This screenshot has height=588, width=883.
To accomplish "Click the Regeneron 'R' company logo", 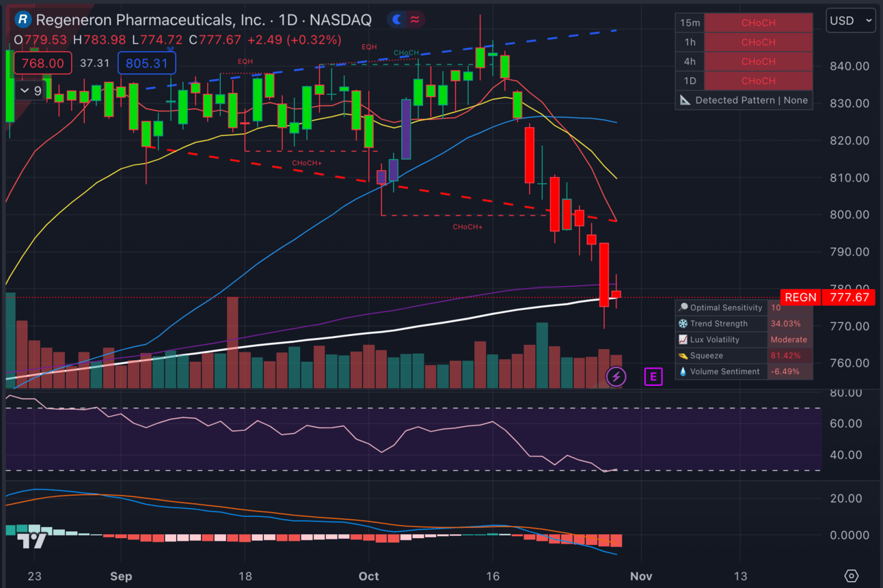I will (24, 20).
